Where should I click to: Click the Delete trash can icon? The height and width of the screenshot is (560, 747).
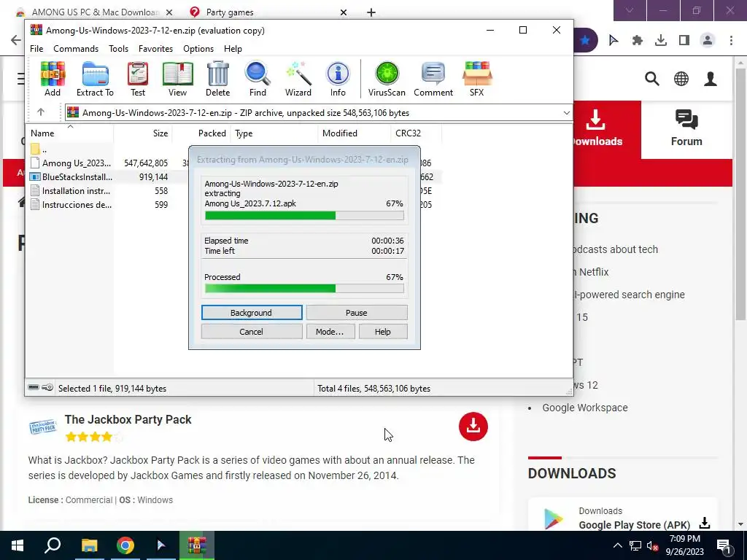point(217,79)
